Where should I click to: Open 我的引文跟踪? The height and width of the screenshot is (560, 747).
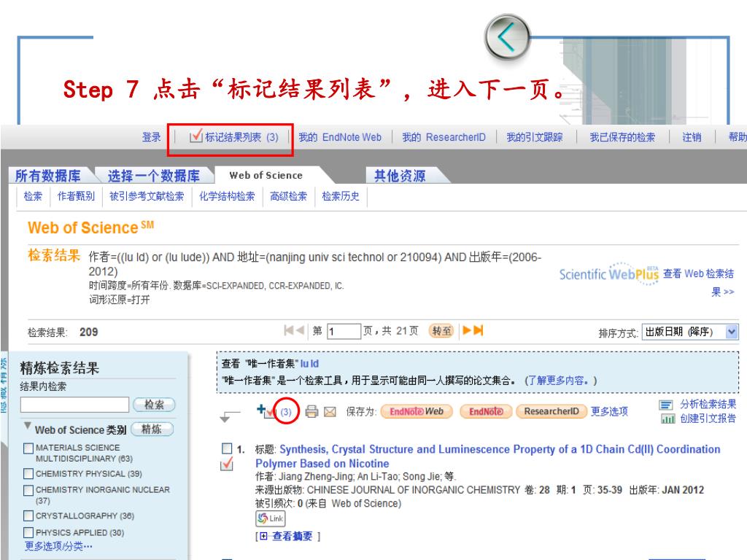click(x=534, y=138)
